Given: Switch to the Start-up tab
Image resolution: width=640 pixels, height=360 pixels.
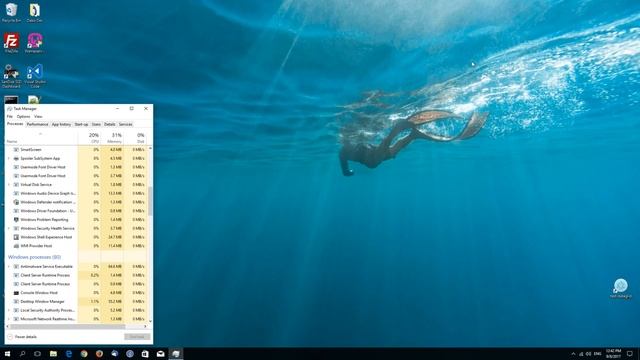Looking at the screenshot, I should 81,124.
